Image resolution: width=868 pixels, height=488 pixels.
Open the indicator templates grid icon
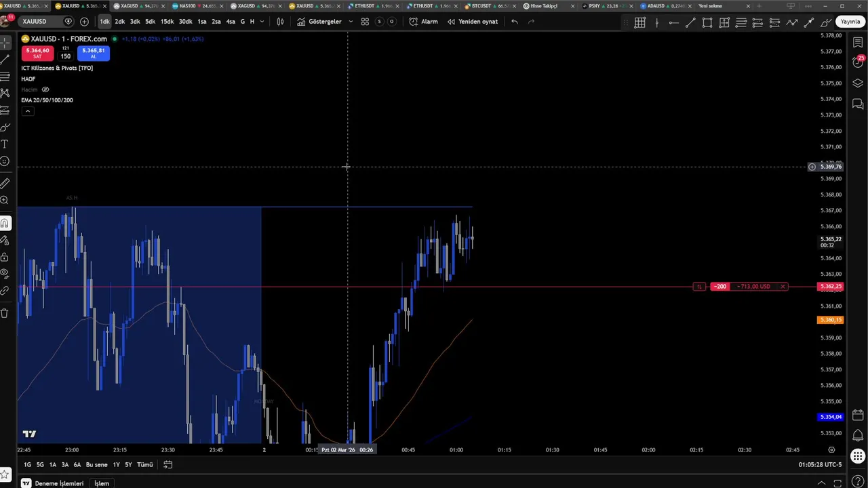(x=365, y=22)
